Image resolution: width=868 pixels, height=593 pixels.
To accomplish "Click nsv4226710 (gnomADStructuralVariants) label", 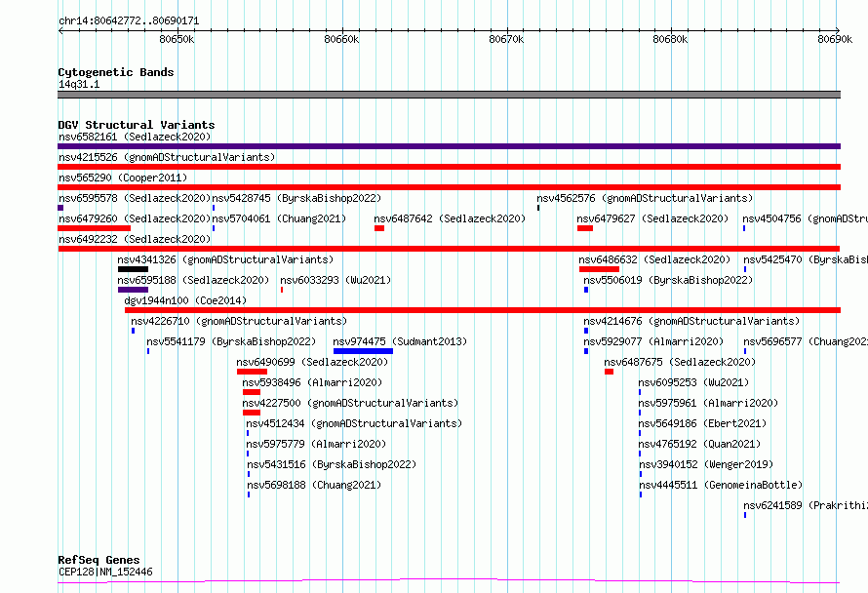I will coord(239,321).
